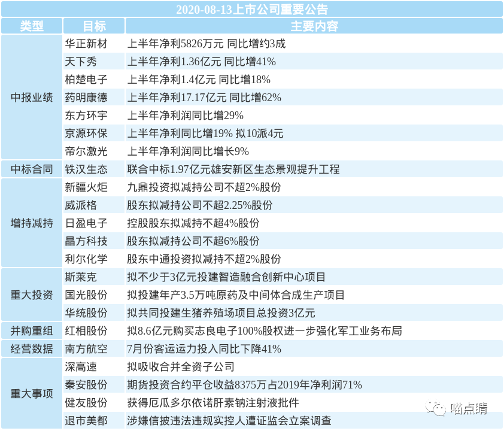This screenshot has height=431, width=504.
Task: Click text 控股股东拟减持不超4%股份
Action: coord(193,223)
